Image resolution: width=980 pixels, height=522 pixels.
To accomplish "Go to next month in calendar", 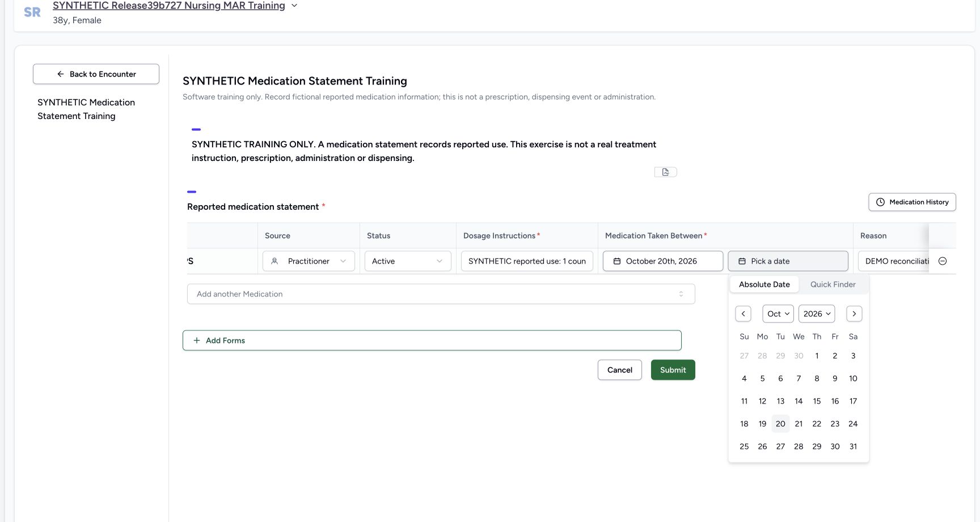I will (854, 314).
